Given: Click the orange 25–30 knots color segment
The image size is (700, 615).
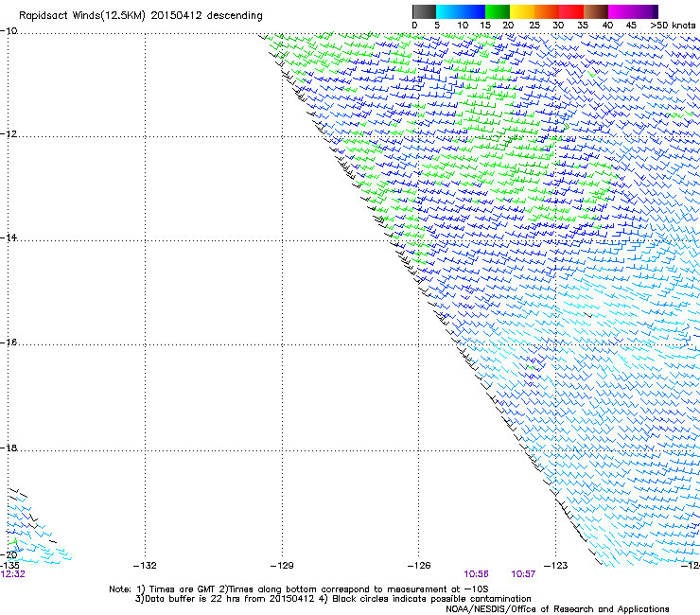Looking at the screenshot, I should tap(547, 11).
